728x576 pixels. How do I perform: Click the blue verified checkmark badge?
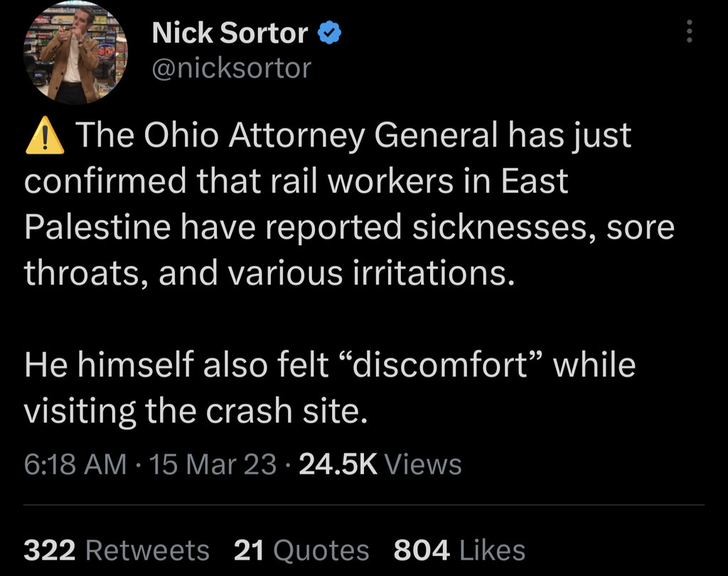click(x=329, y=33)
